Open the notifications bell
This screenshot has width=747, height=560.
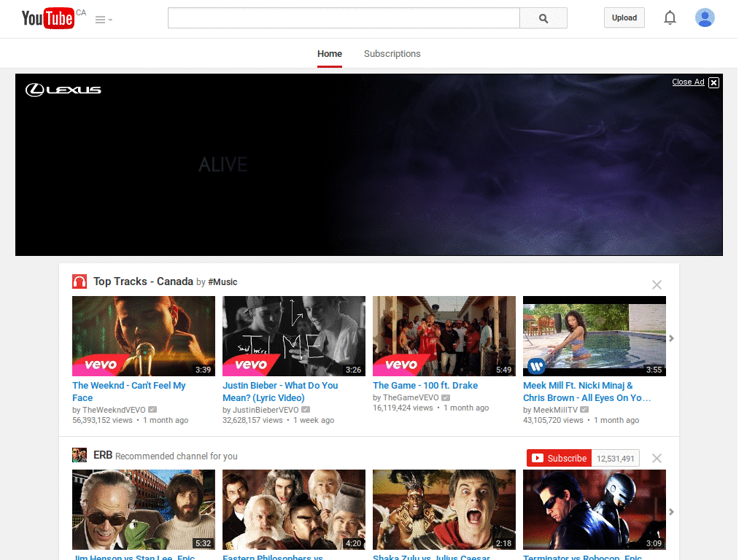670,17
